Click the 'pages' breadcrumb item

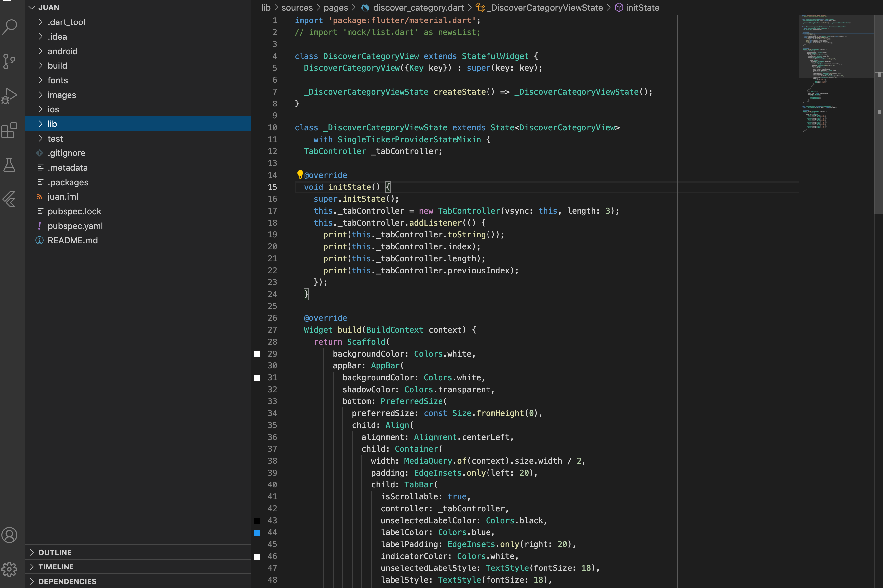(x=336, y=7)
